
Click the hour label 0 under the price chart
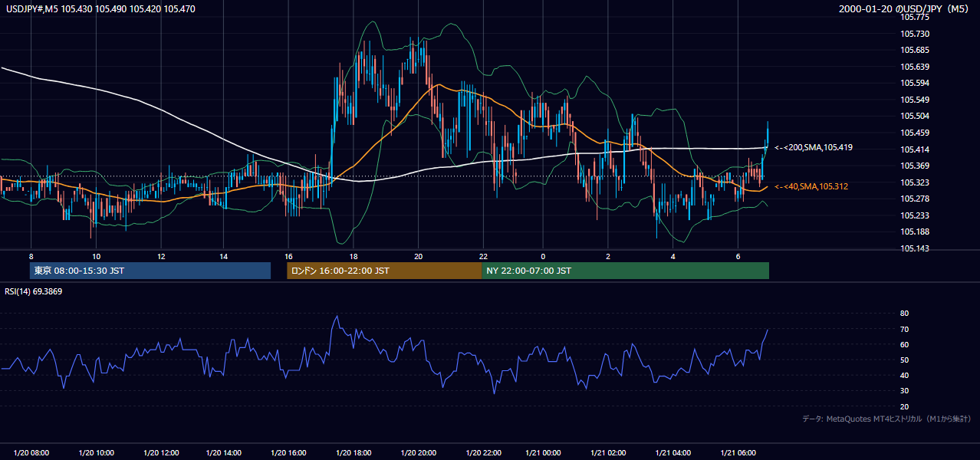pos(543,256)
